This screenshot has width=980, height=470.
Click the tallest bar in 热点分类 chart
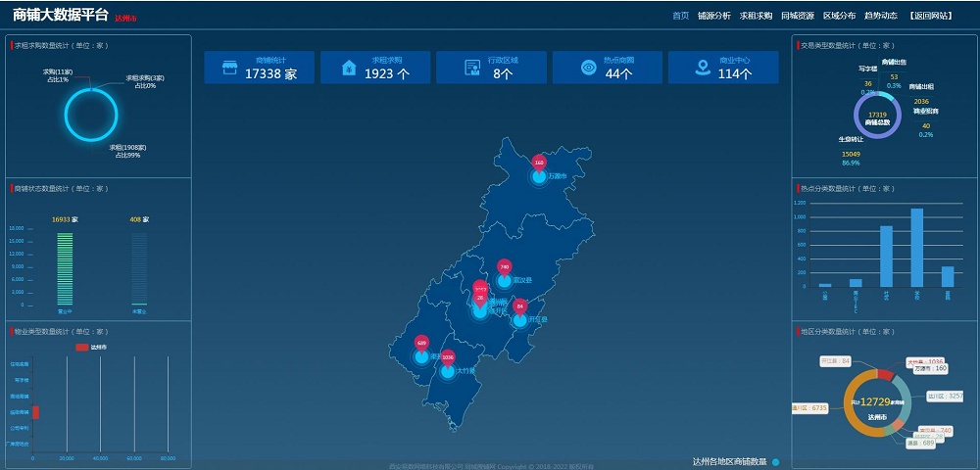click(x=917, y=248)
